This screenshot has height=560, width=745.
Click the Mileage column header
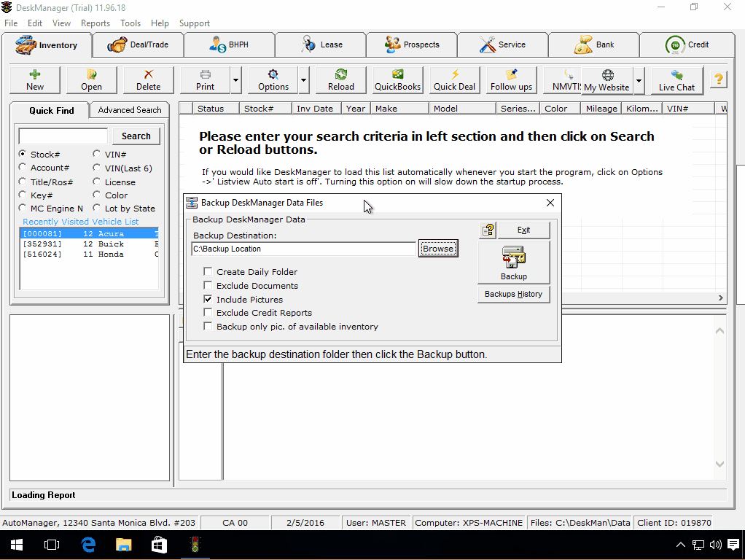pos(601,109)
